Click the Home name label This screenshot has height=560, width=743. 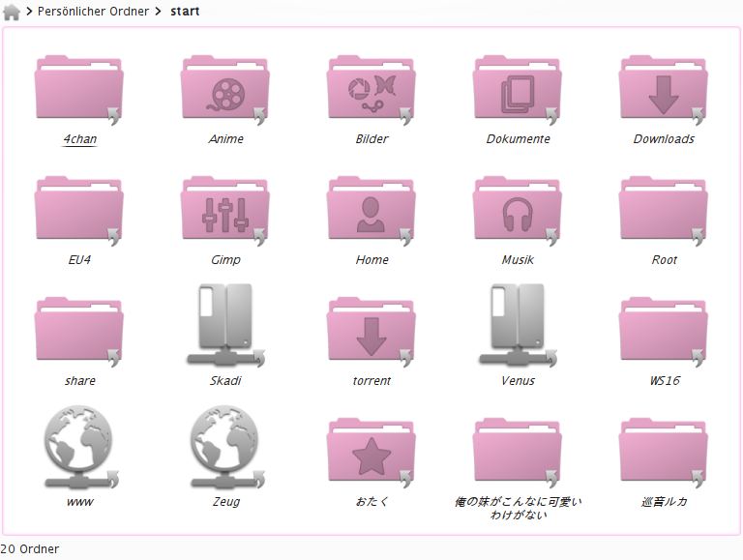pos(371,259)
